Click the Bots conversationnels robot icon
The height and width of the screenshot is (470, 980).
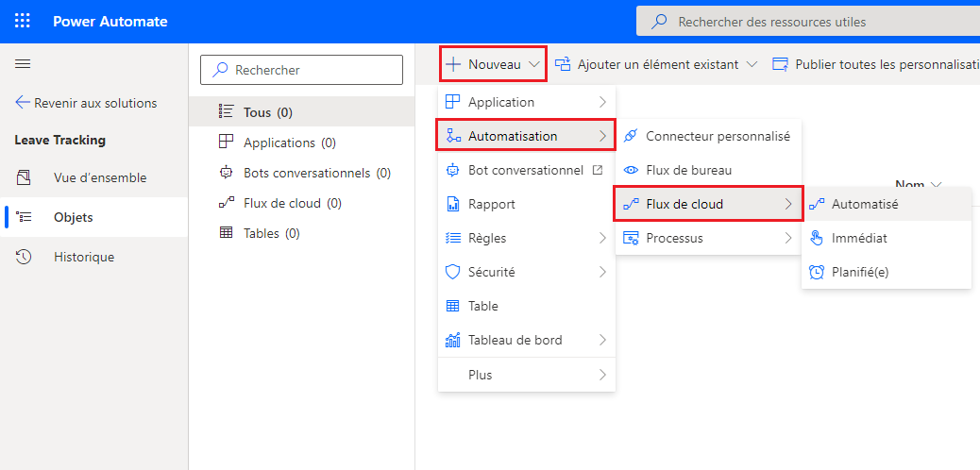pos(225,173)
